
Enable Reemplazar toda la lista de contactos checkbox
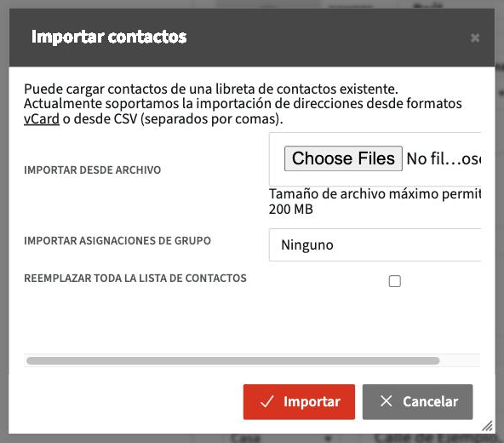coord(394,281)
